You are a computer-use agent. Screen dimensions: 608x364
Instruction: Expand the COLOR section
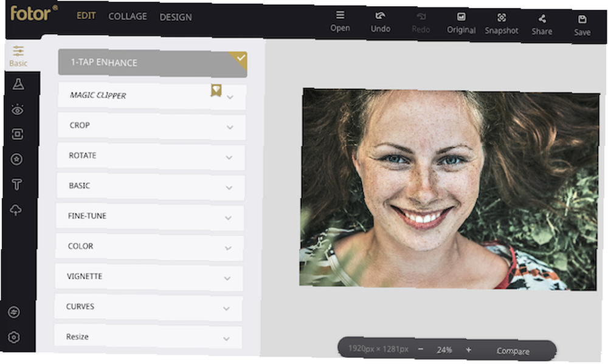coord(150,247)
